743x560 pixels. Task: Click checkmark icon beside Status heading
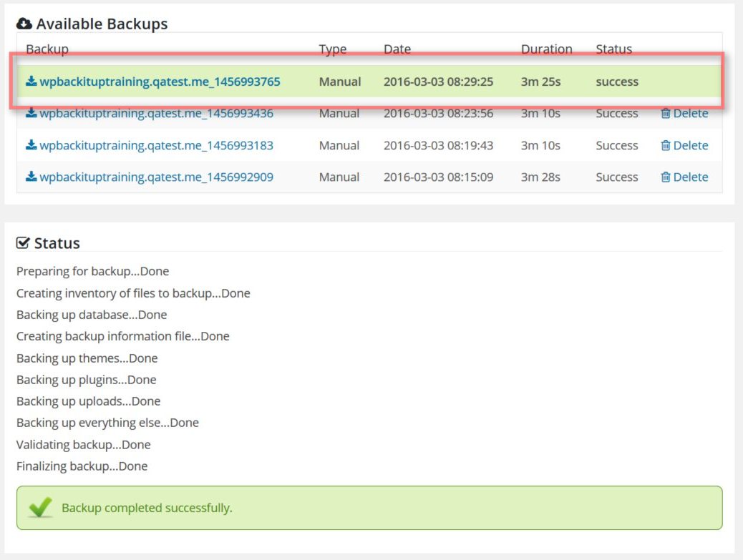tap(23, 243)
